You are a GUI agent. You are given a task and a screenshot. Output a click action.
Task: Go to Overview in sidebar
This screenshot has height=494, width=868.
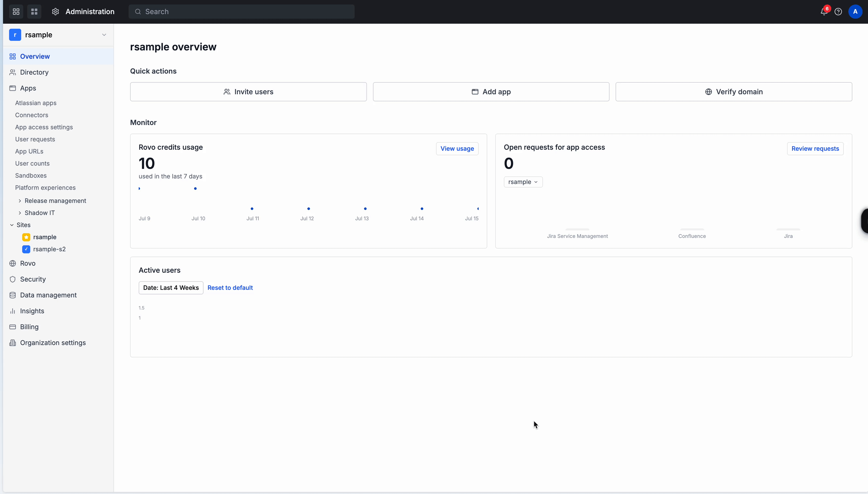click(58, 56)
